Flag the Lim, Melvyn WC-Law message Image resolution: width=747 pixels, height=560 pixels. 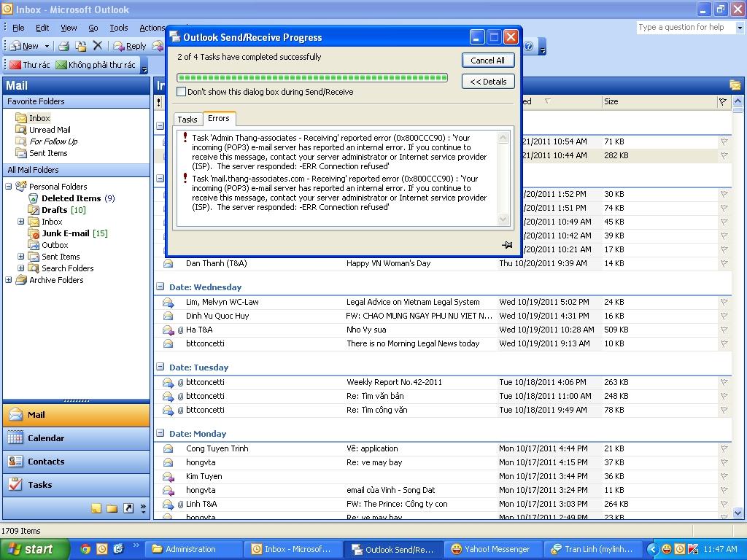pos(724,302)
